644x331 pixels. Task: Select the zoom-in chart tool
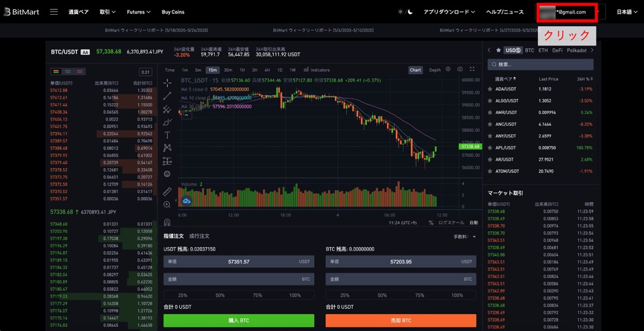pos(168,204)
